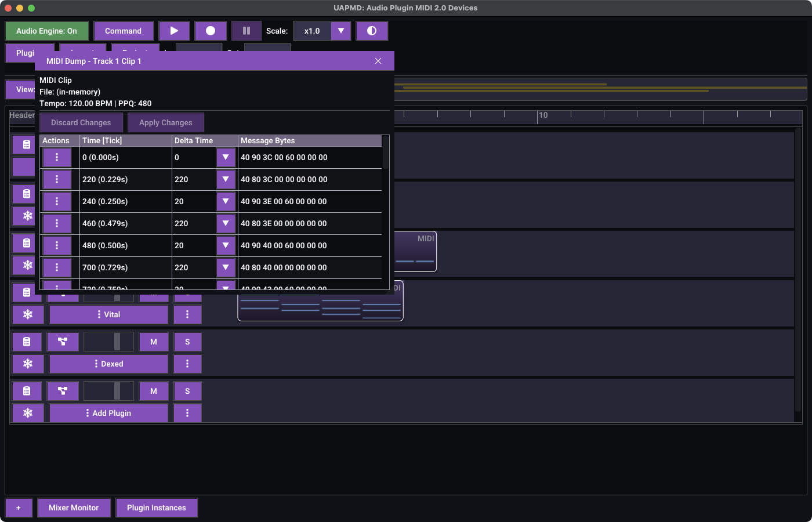Open actions for the tick 220 MIDI event
The height and width of the screenshot is (522, 812).
[x=57, y=179]
